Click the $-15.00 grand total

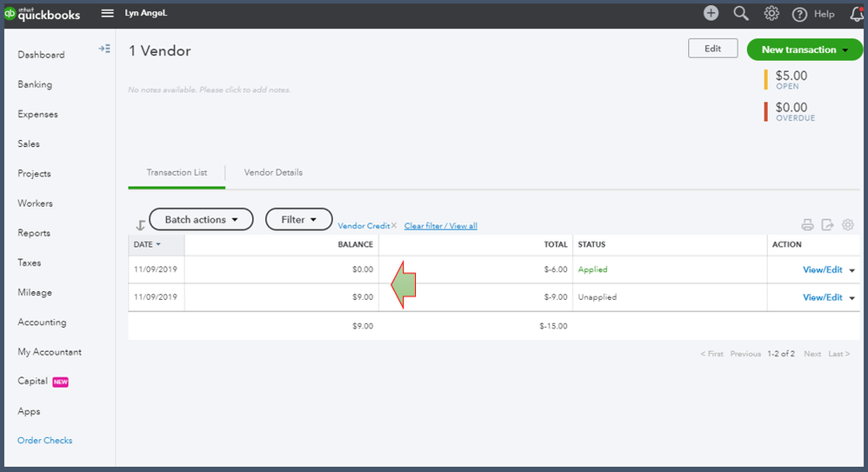tap(553, 326)
